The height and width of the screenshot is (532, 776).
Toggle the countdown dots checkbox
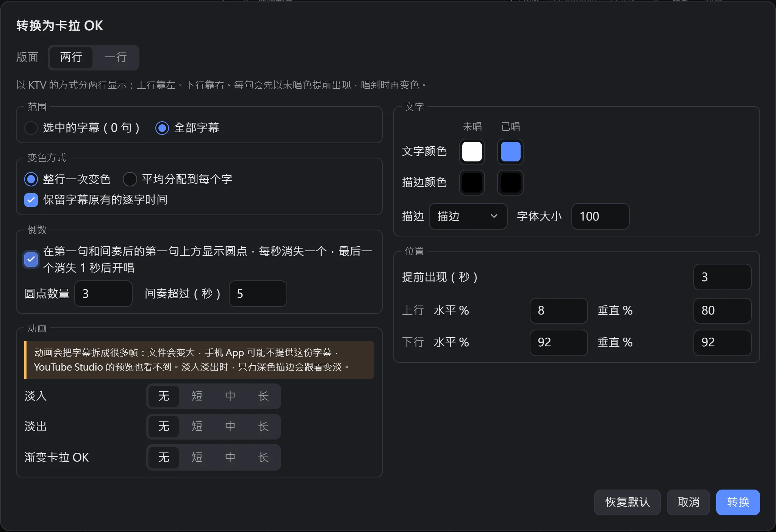(31, 259)
